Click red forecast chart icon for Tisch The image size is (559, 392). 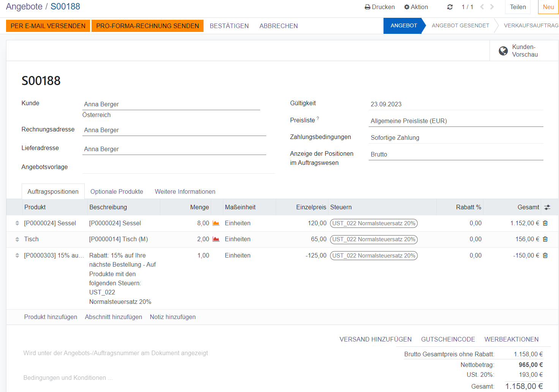coord(216,239)
